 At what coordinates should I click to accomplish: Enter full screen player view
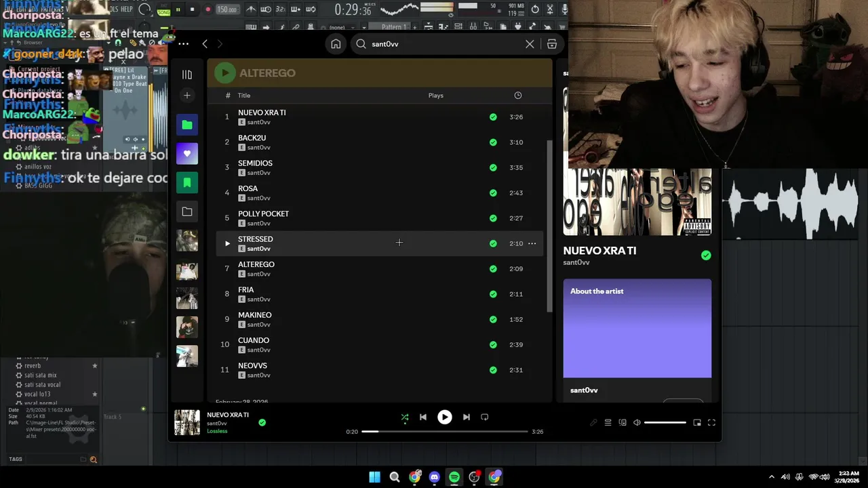pyautogui.click(x=711, y=423)
